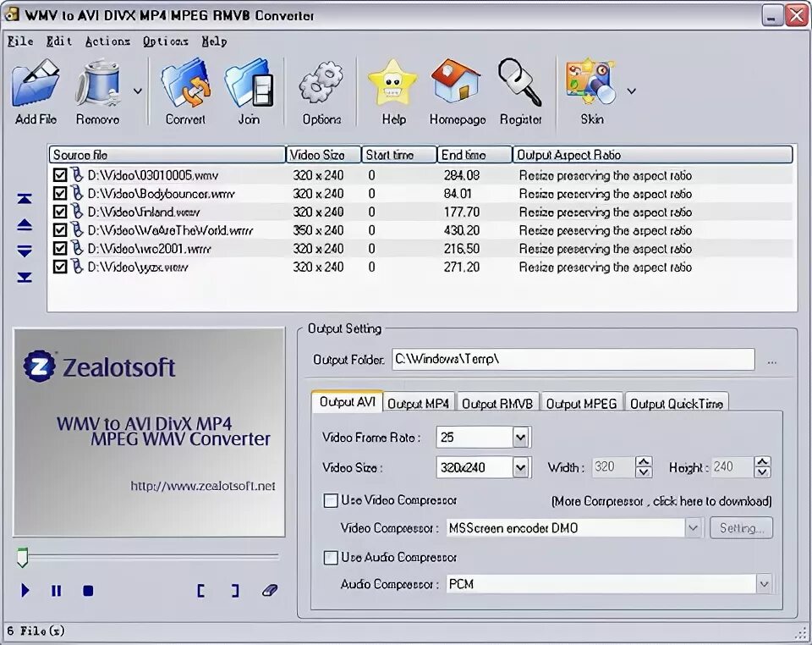The height and width of the screenshot is (645, 812).
Task: Click the file icon beside WeAreTheWorld.wmv
Action: 77,229
